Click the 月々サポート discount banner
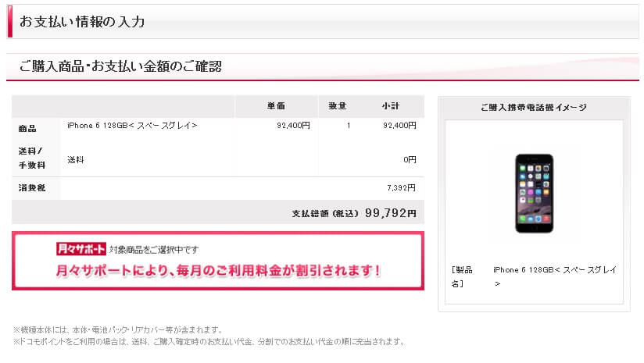The width and height of the screenshot is (644, 363). [x=218, y=261]
